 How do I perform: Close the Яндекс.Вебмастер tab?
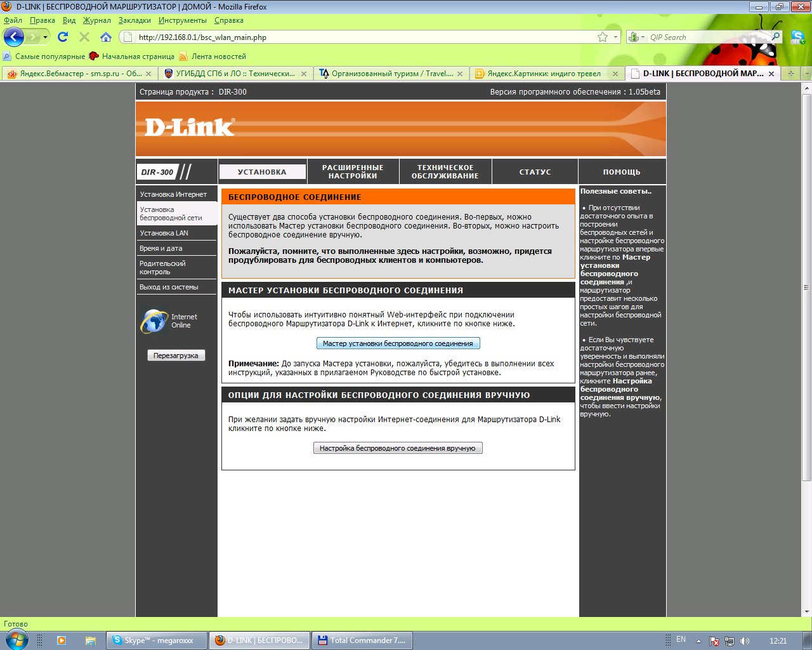tap(148, 74)
